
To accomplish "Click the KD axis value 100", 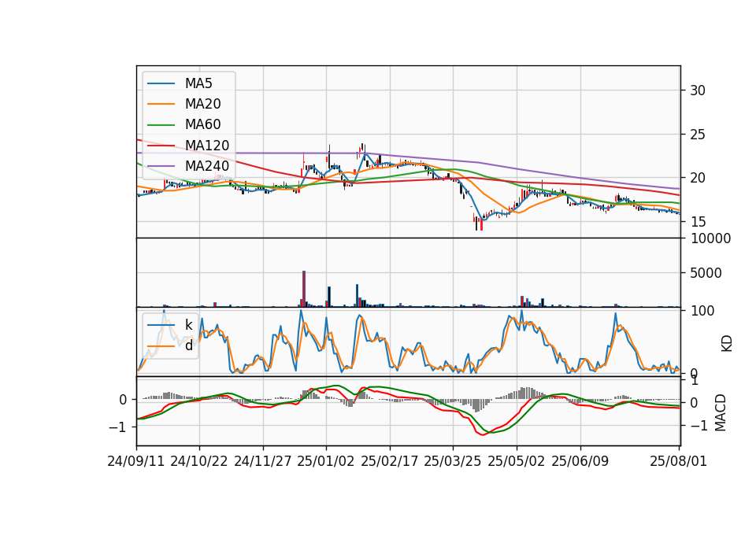I will point(702,311).
